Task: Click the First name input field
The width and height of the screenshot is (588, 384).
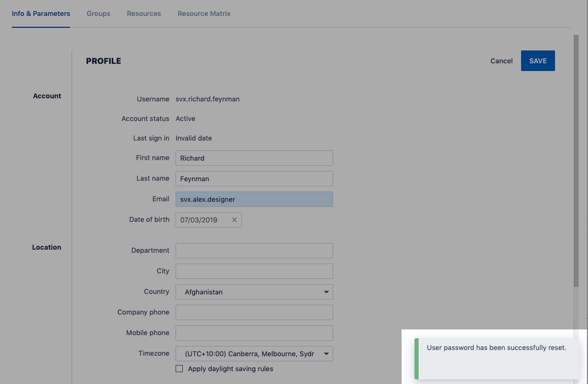Action: click(254, 158)
